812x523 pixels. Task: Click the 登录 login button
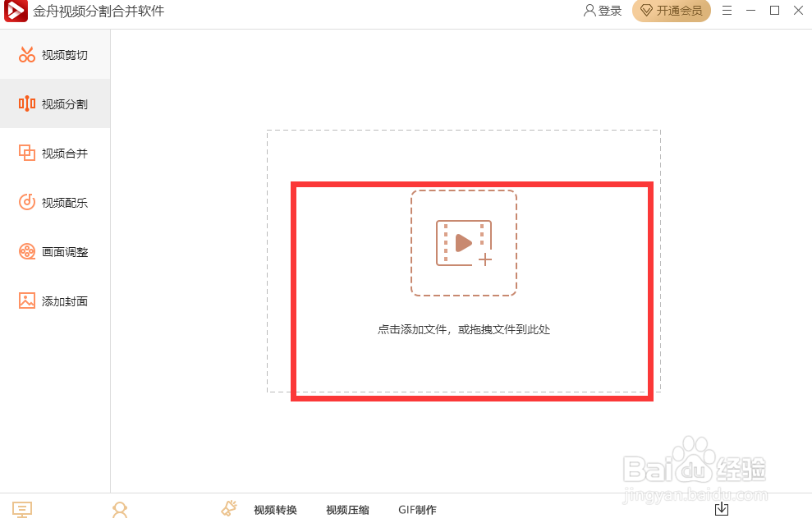(x=603, y=11)
